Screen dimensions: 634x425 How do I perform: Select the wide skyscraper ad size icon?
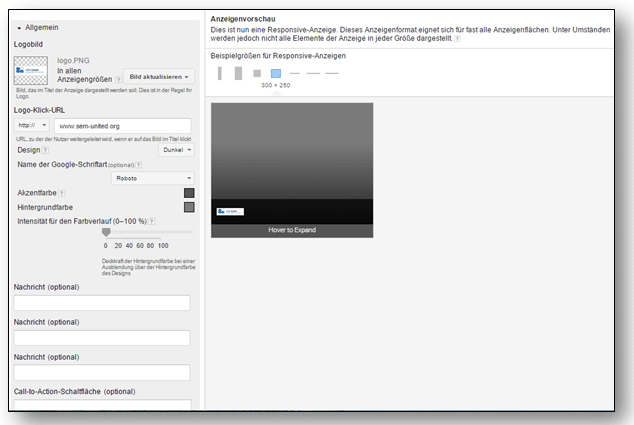pyautogui.click(x=238, y=73)
